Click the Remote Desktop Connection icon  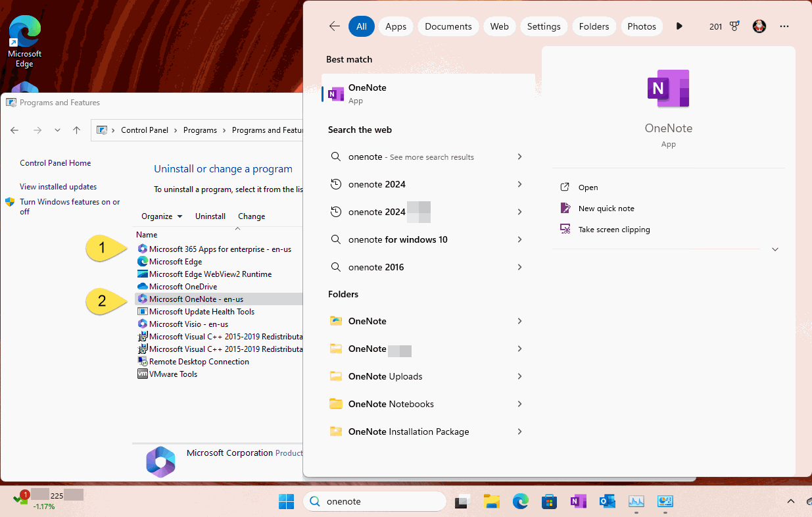coord(142,361)
